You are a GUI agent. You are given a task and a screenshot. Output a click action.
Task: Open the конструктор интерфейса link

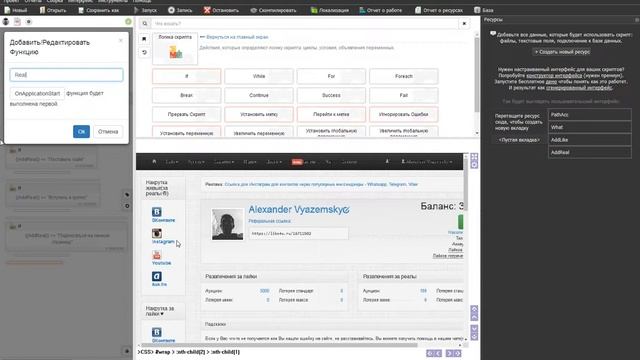(x=554, y=76)
